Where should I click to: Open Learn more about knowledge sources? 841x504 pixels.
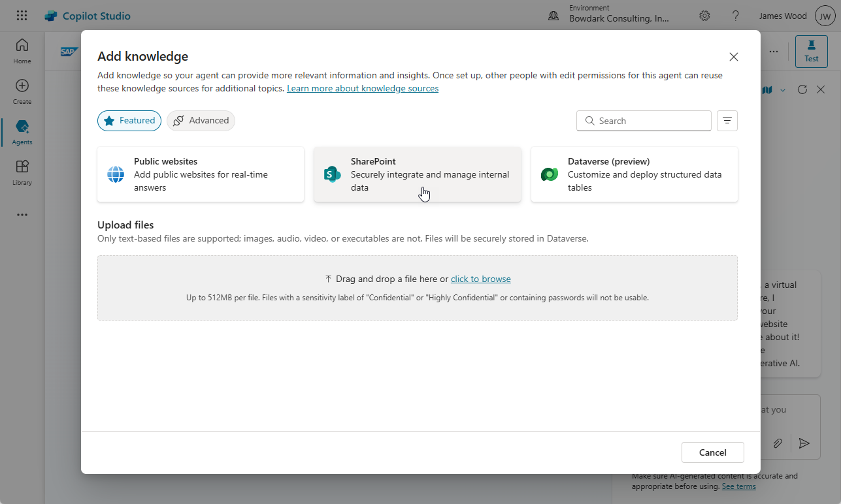pos(363,88)
